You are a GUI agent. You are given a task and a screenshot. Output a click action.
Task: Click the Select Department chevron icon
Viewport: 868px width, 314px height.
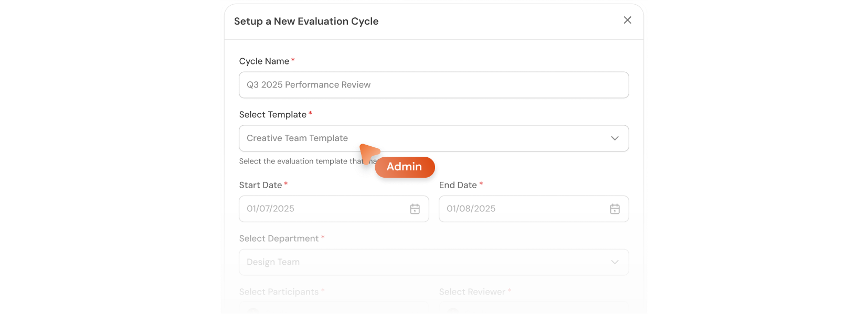(615, 262)
